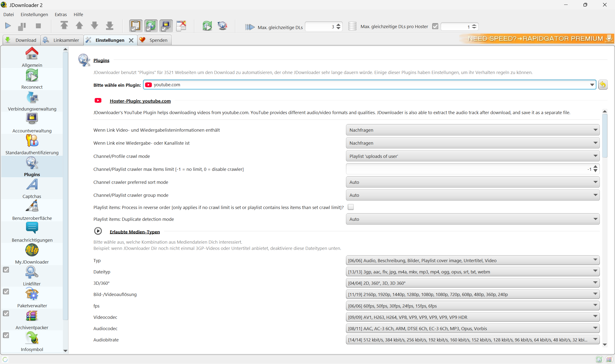Screen dimensions: 615x364
Task: Open Infosymbol settings in the sidebar
Action: (x=32, y=341)
